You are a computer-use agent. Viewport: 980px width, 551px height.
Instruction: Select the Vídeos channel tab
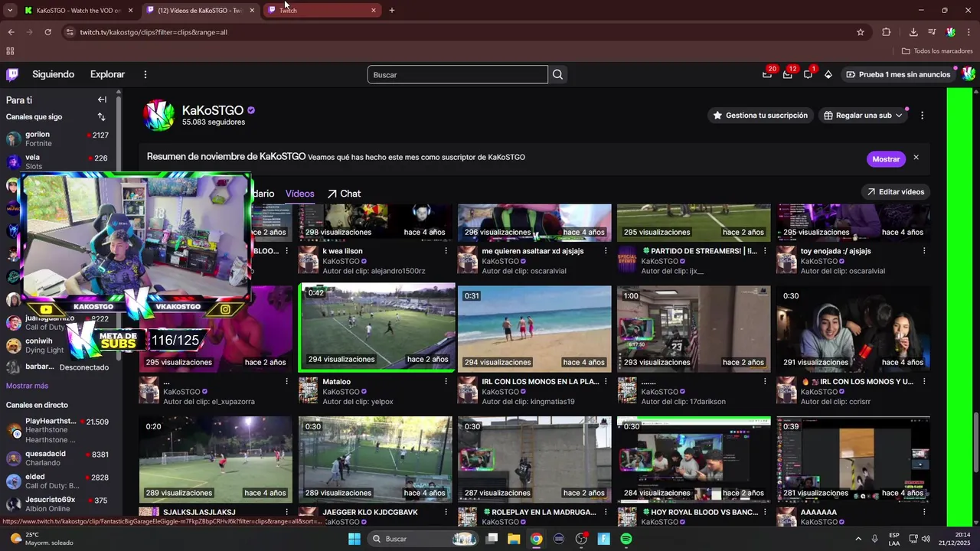click(x=300, y=194)
